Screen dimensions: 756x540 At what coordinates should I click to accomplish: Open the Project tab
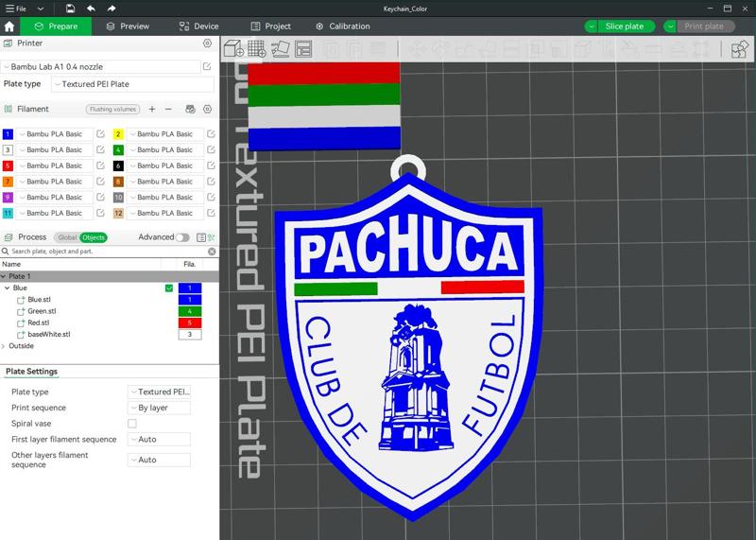(x=270, y=26)
